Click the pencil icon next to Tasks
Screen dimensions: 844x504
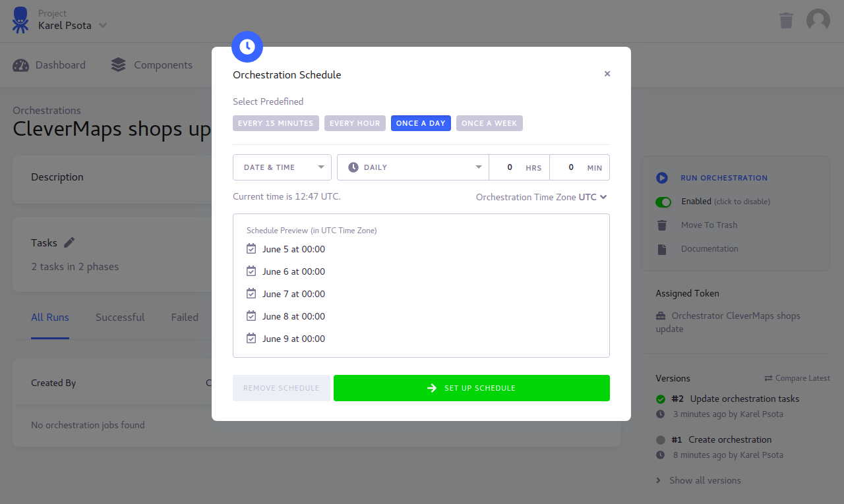tap(69, 242)
